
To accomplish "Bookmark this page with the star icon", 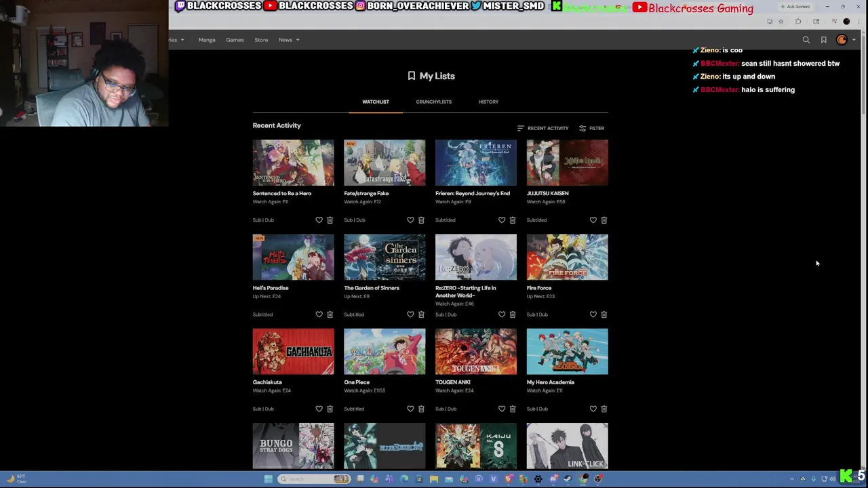I will point(781,22).
